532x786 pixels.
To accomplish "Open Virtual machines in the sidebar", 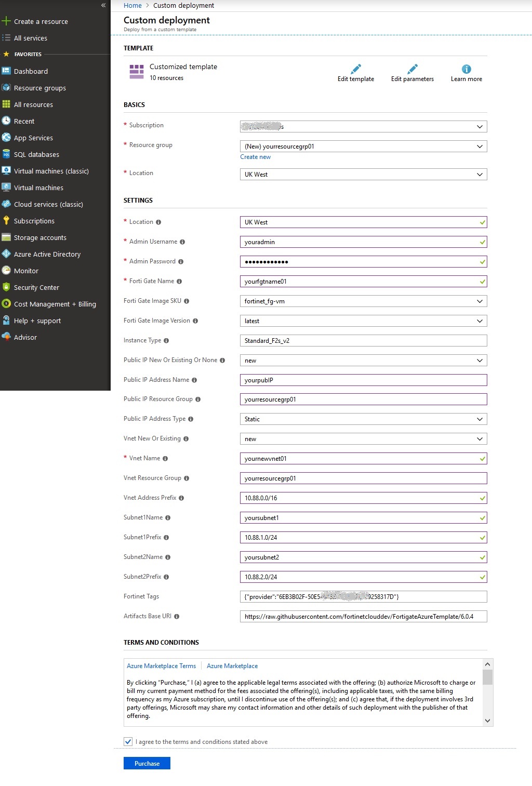I will tap(38, 188).
